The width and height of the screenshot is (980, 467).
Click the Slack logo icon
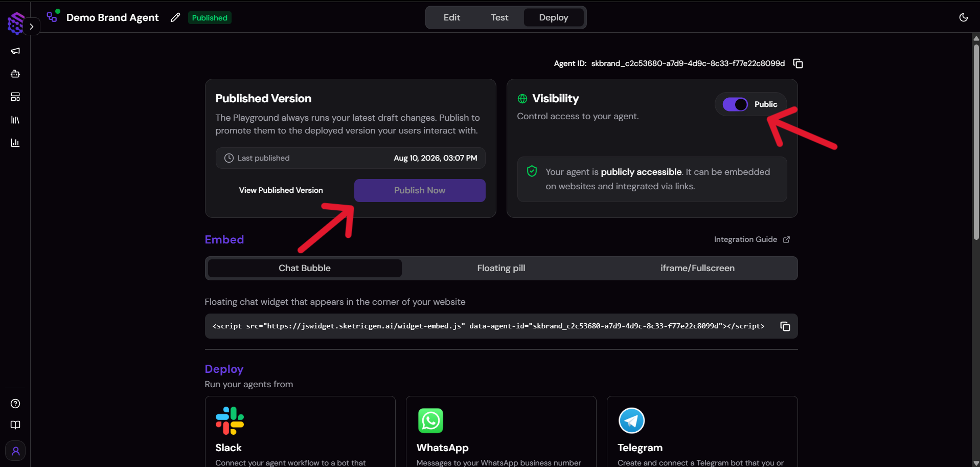pyautogui.click(x=230, y=421)
